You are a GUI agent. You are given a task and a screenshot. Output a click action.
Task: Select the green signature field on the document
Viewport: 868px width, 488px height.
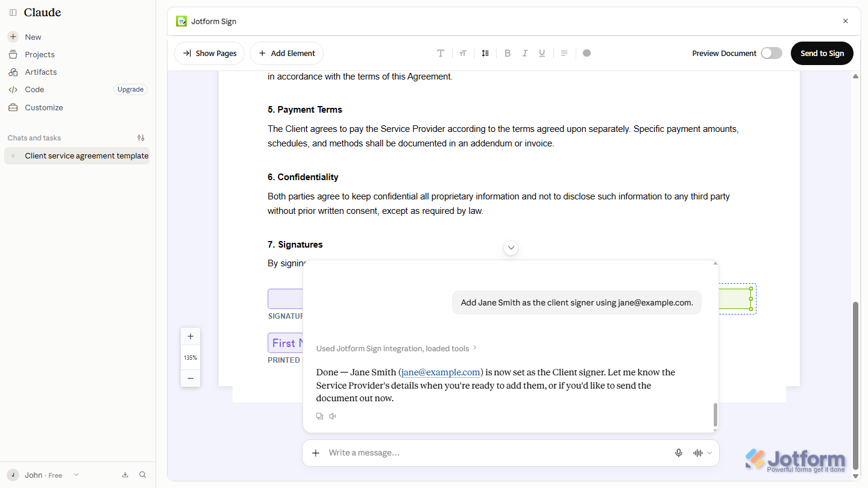point(735,299)
